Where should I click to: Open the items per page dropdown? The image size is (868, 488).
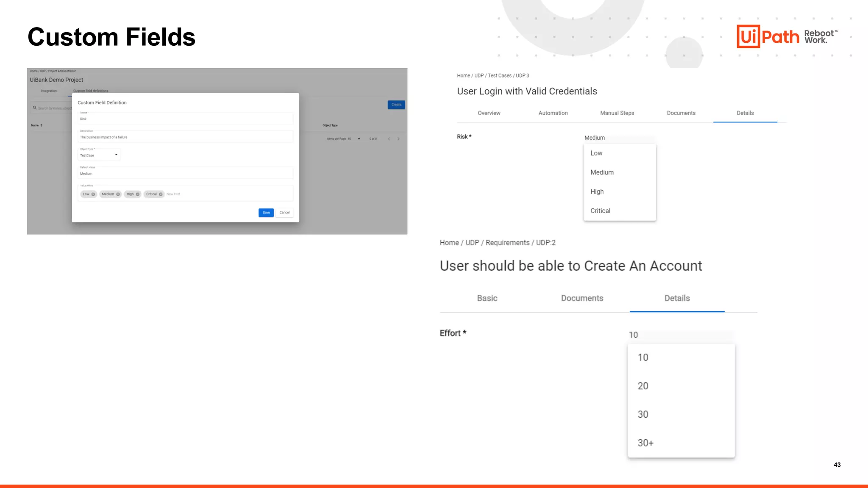click(x=359, y=139)
